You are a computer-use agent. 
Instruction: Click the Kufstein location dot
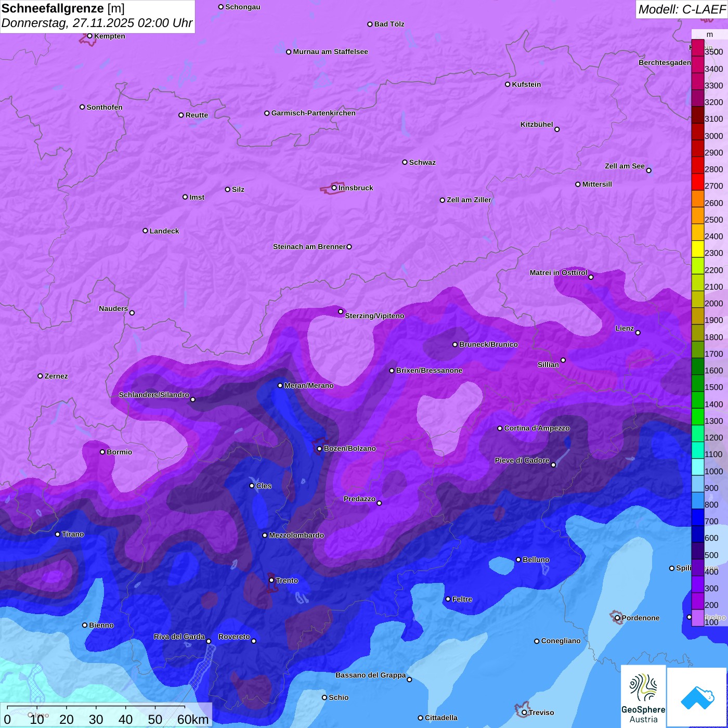coord(508,84)
